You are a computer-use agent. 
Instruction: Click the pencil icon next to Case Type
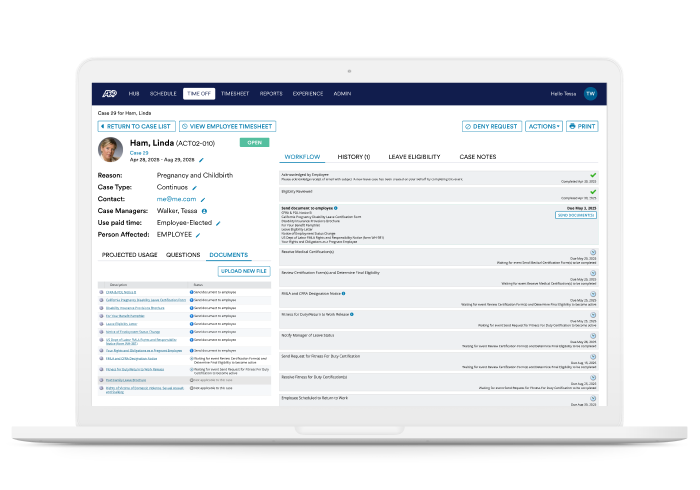pyautogui.click(x=194, y=187)
